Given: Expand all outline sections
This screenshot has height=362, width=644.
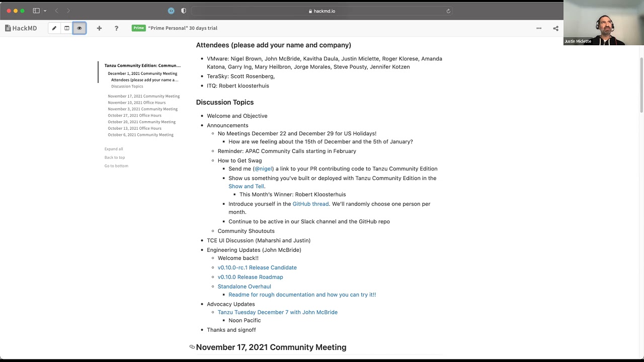Looking at the screenshot, I should point(114,149).
